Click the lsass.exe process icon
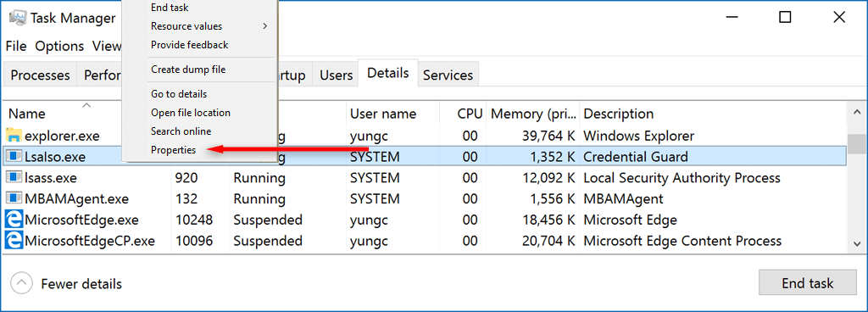 tap(14, 177)
